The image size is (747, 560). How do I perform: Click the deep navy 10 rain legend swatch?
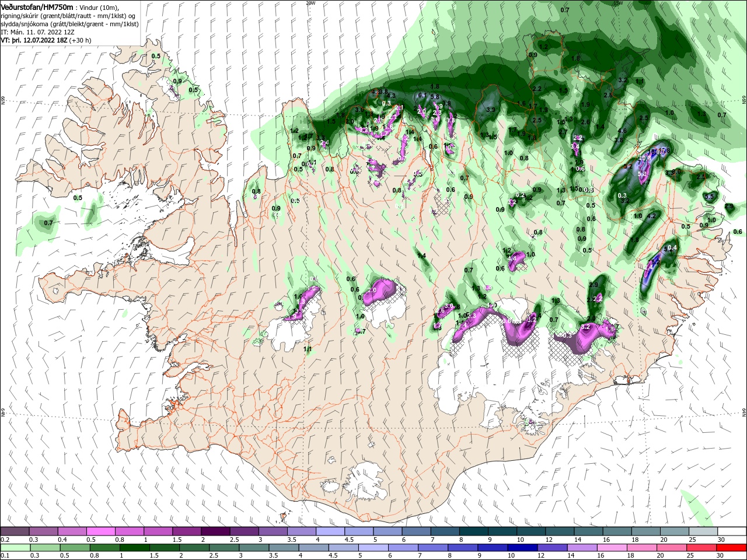[523, 548]
